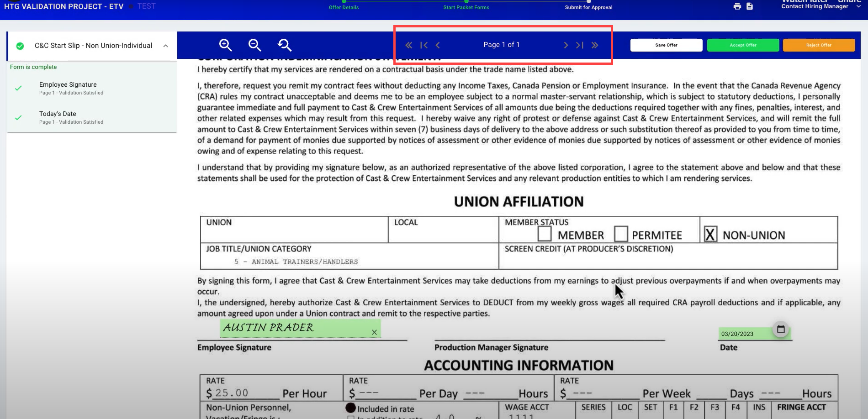Go to next page arrow

[x=566, y=45]
